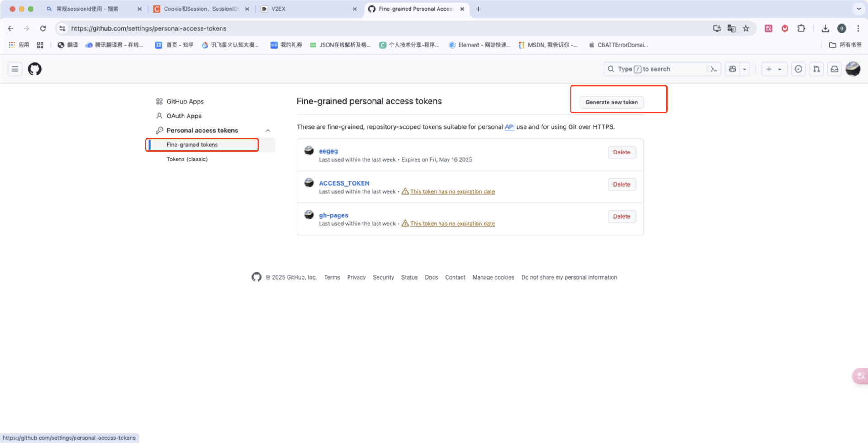868x443 pixels.
Task: Click the floating translate widget at right edge
Action: click(x=860, y=376)
